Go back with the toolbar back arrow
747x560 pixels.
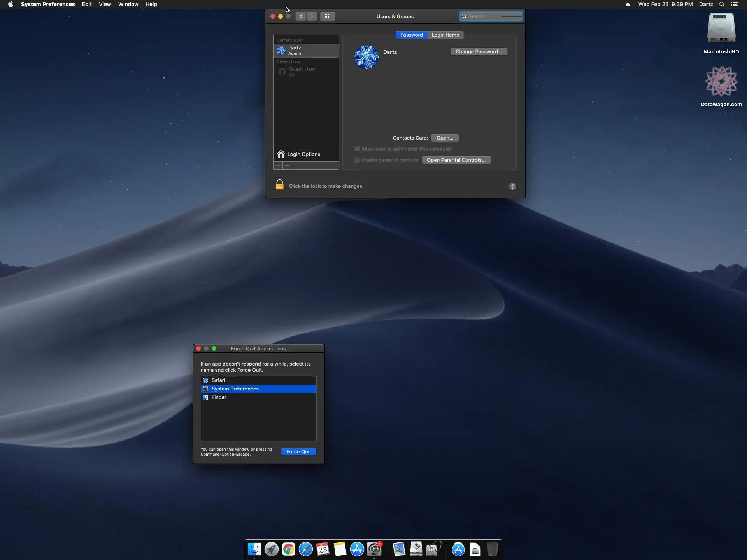[301, 16]
